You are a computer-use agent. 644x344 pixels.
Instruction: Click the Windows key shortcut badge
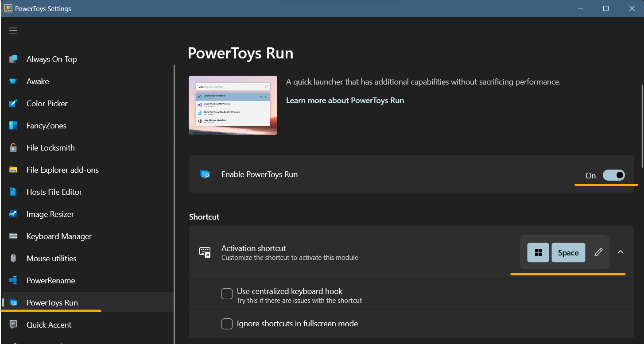[538, 252]
